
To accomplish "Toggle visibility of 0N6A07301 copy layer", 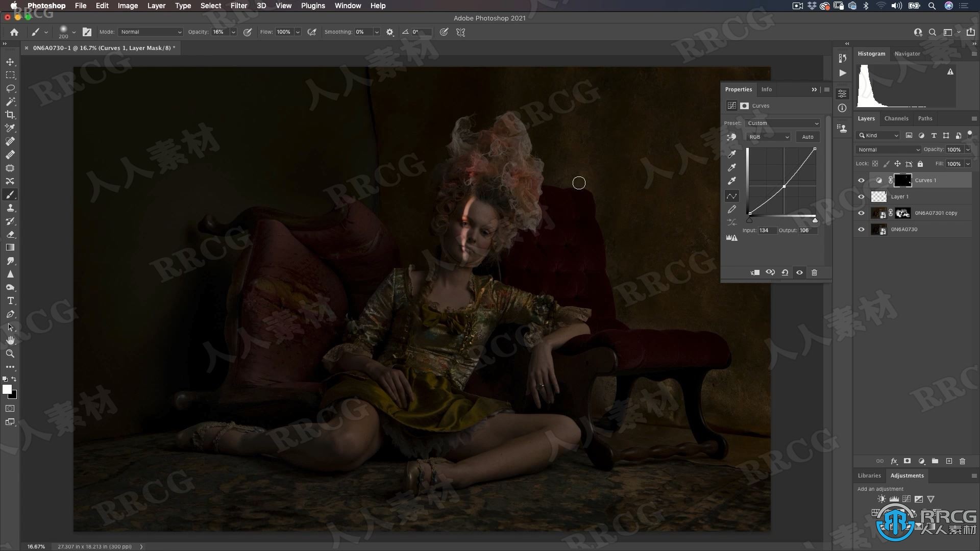I will (862, 213).
